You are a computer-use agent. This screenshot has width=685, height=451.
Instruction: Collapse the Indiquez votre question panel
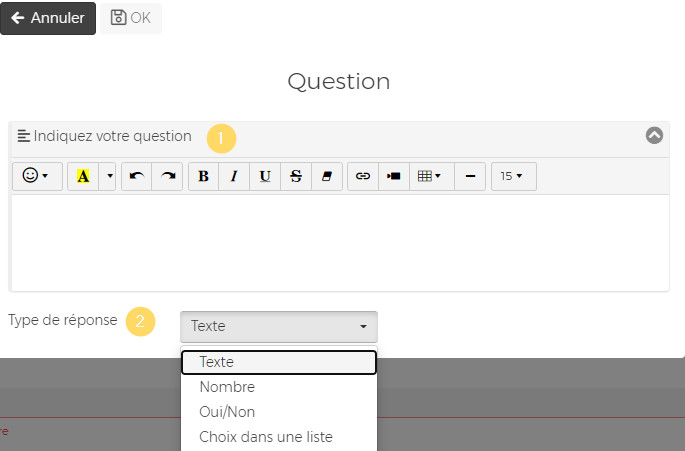(654, 136)
